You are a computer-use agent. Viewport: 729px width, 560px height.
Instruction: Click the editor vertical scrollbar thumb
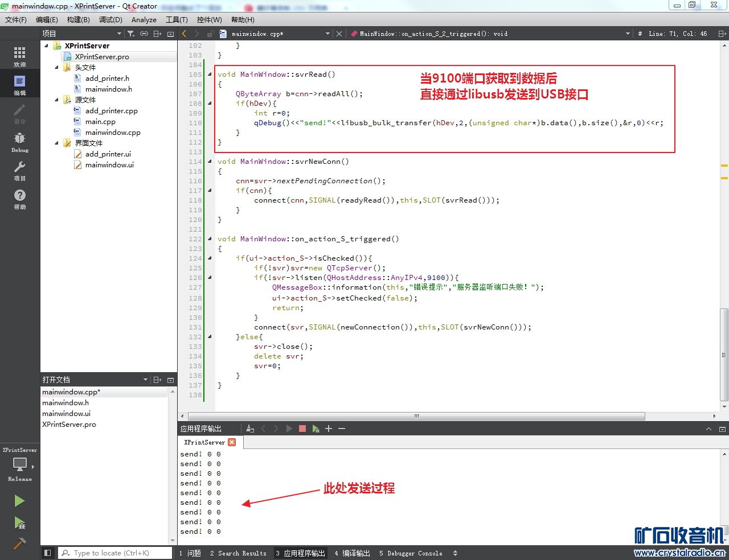[x=724, y=355]
